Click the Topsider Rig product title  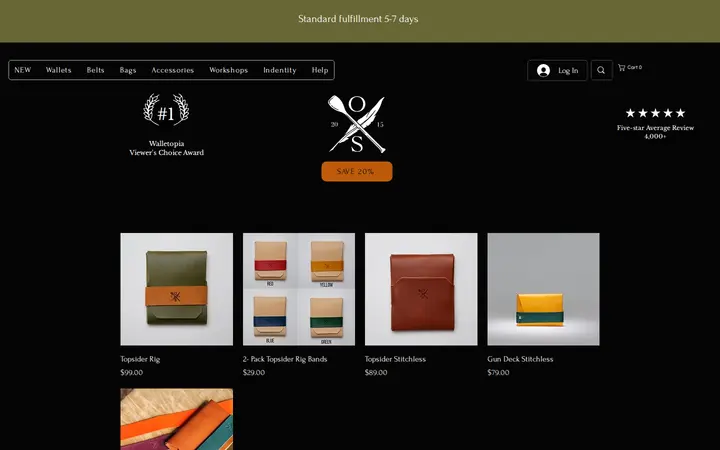point(140,359)
